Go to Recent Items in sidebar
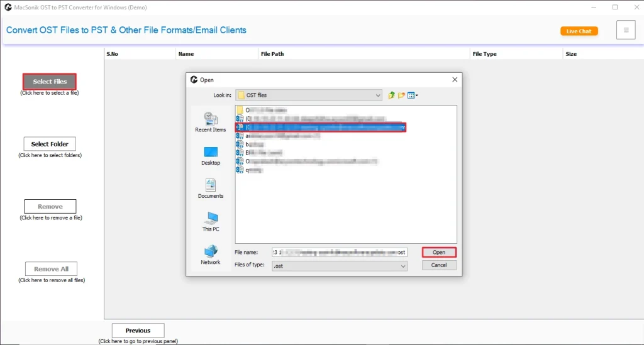Image resolution: width=644 pixels, height=345 pixels. click(x=210, y=121)
